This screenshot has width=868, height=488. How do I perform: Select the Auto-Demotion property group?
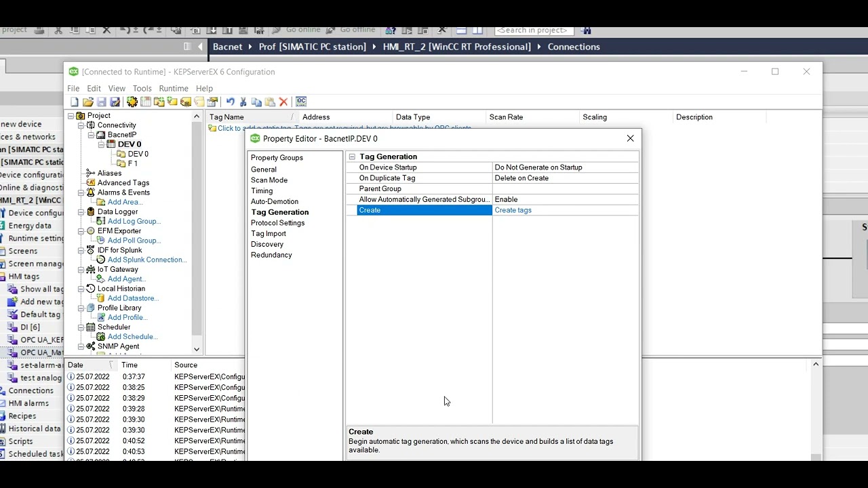[x=275, y=202]
